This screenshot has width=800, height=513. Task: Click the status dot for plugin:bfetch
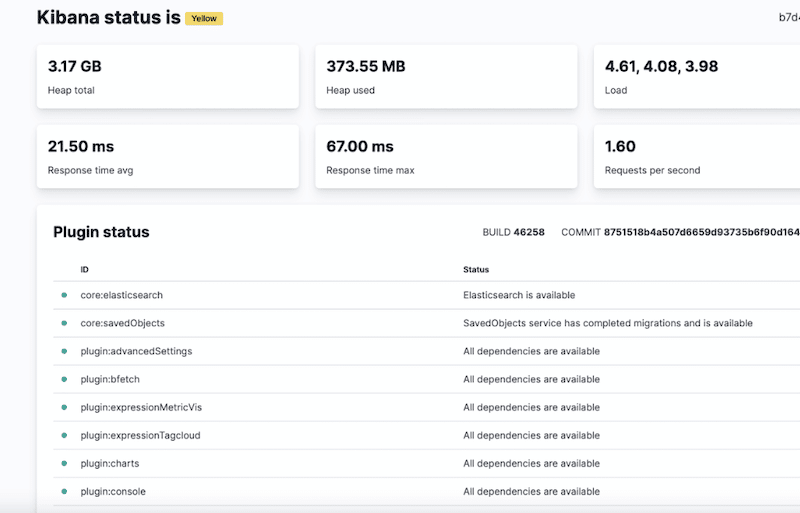point(64,379)
